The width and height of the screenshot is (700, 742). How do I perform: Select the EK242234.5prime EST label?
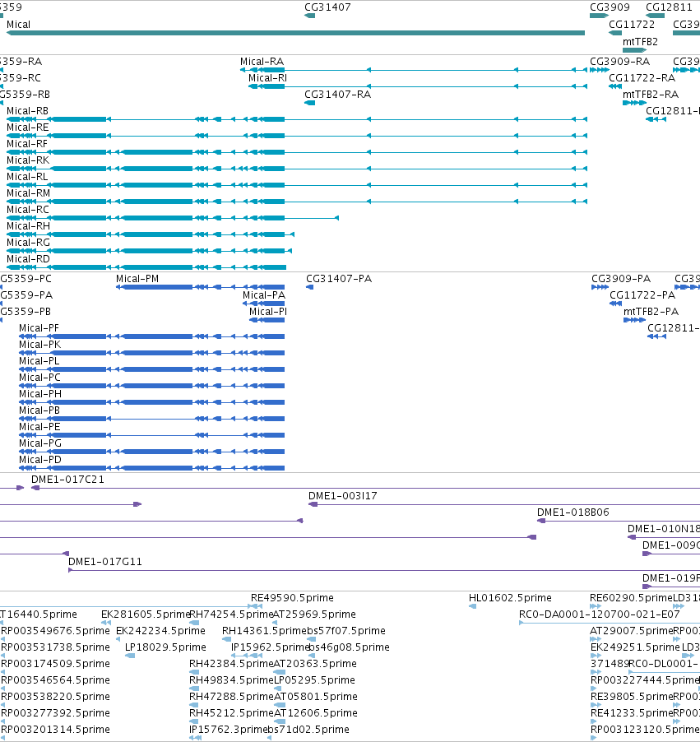[160, 631]
